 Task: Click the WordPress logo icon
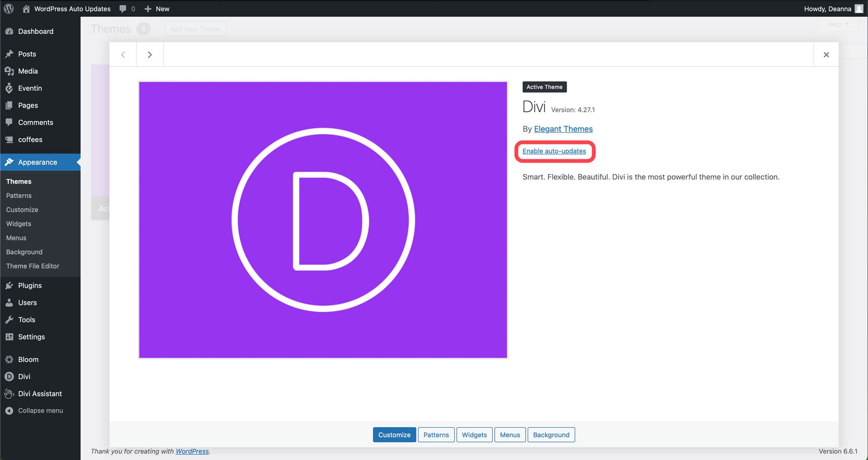coord(9,9)
